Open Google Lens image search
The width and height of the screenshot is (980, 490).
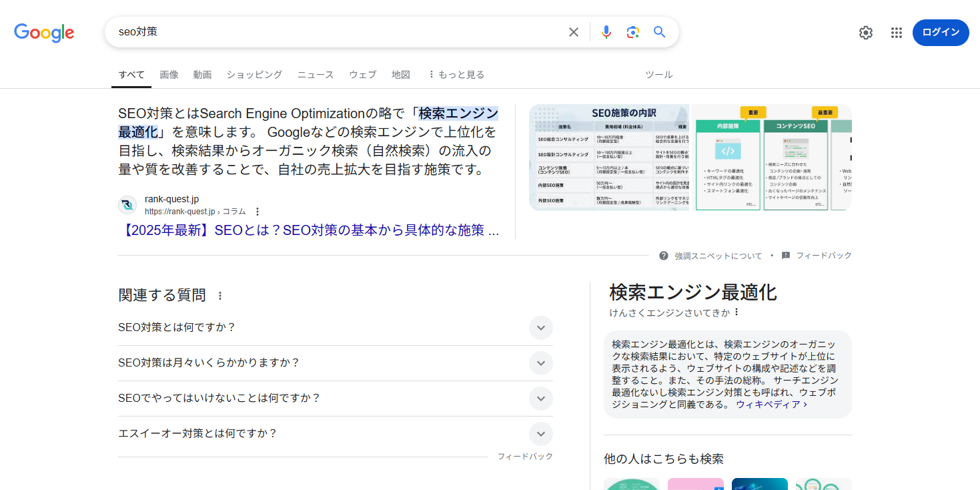coord(632,32)
